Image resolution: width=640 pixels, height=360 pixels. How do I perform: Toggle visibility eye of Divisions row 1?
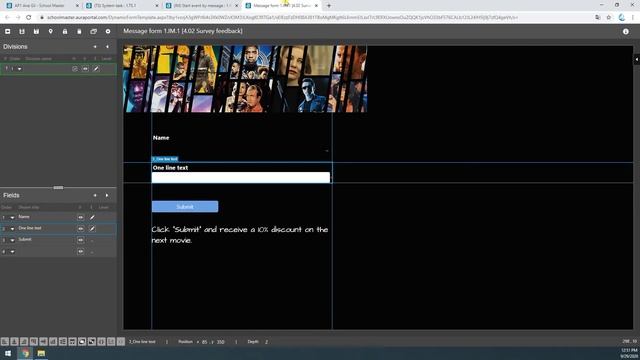(85, 69)
